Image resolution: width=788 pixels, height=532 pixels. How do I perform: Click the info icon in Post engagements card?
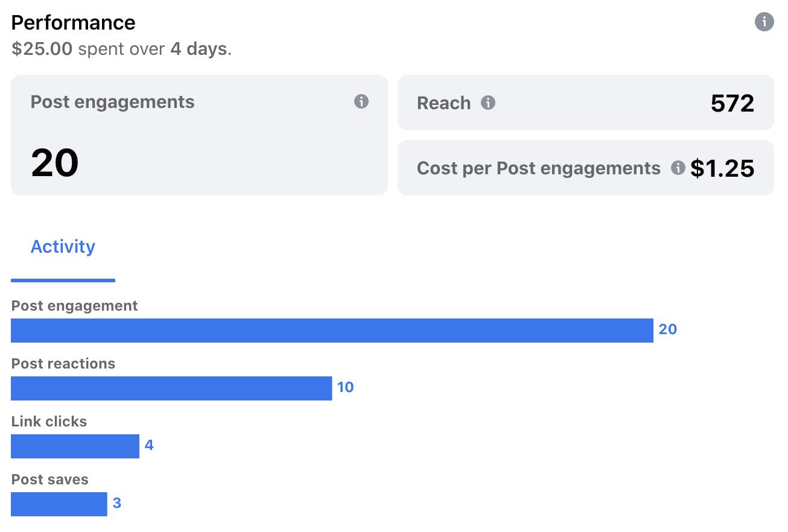pyautogui.click(x=361, y=101)
